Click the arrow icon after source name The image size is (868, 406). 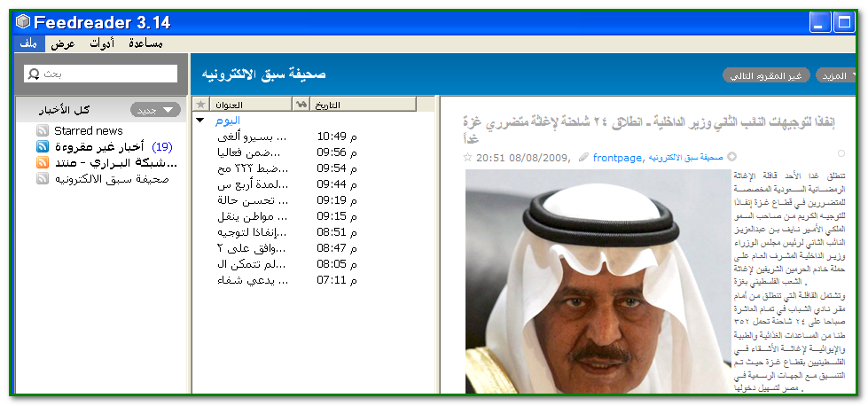pos(731,157)
